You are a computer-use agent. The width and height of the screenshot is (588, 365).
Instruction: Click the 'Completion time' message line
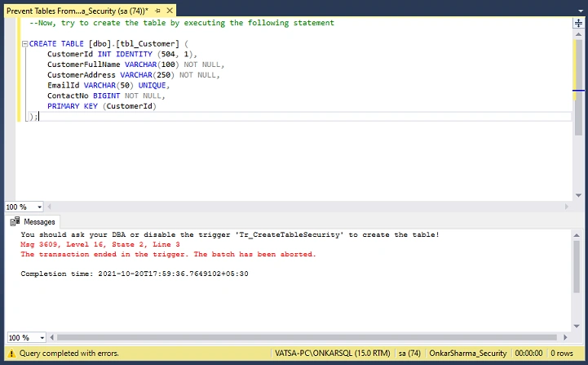(135, 274)
